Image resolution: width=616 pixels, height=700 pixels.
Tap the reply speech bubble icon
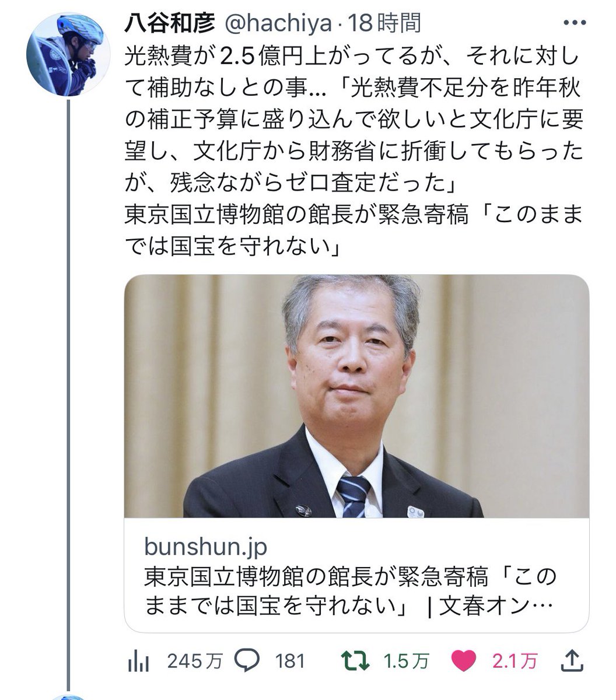click(x=247, y=660)
